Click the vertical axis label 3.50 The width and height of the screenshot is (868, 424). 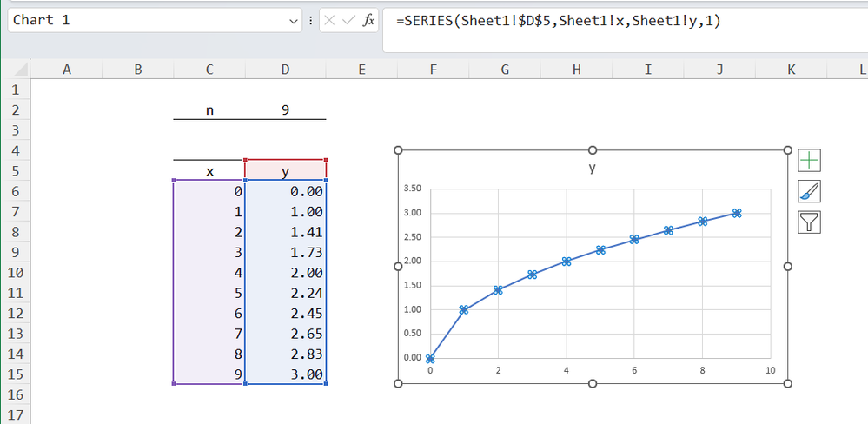coord(414,189)
